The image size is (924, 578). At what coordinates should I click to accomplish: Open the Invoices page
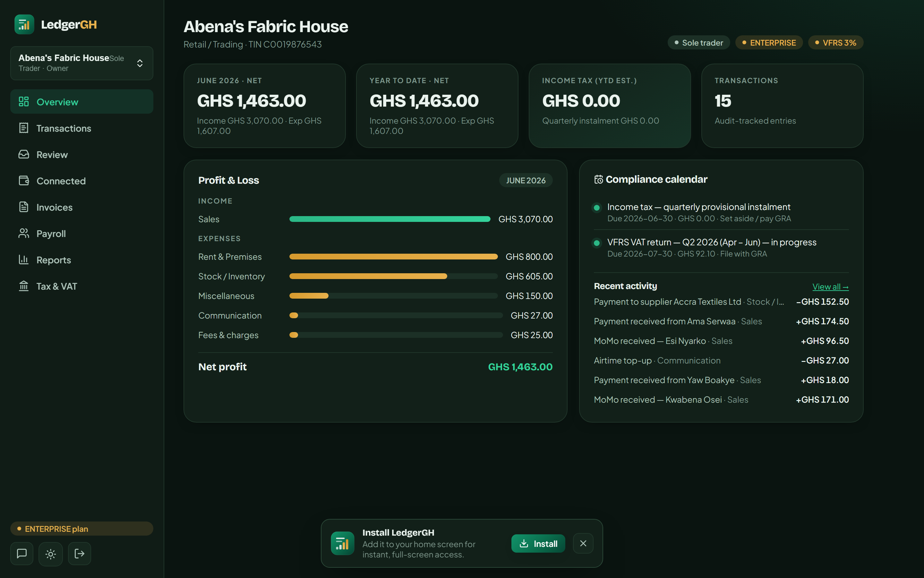[x=82, y=207]
